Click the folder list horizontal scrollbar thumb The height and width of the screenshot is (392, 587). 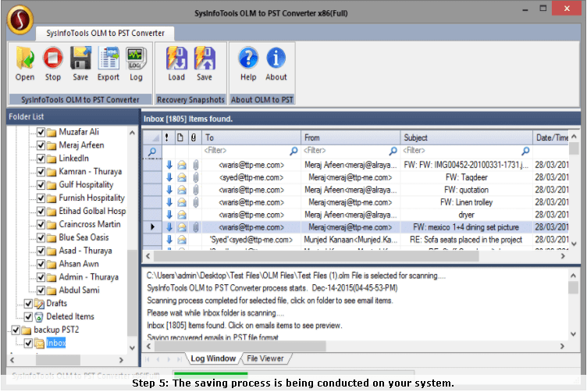(58, 360)
